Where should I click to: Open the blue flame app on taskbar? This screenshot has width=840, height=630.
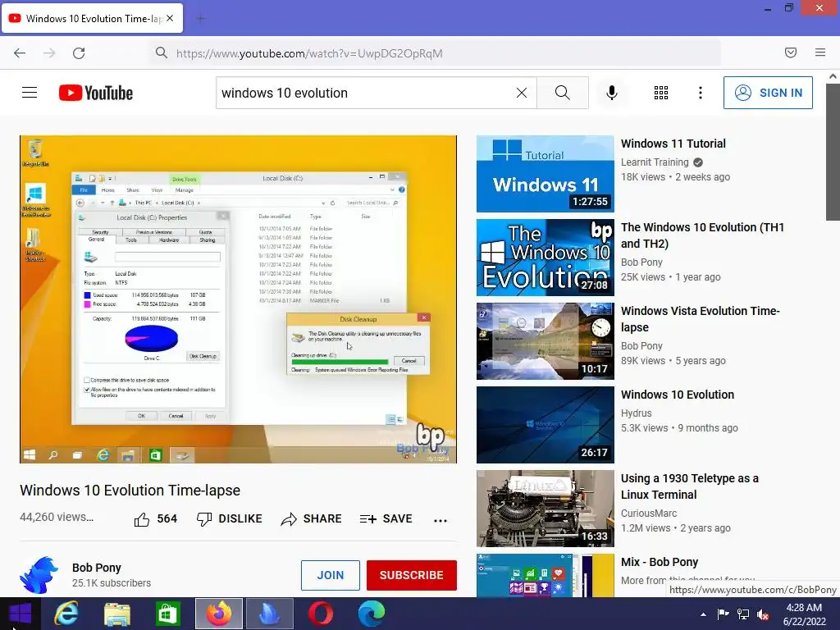point(269,614)
